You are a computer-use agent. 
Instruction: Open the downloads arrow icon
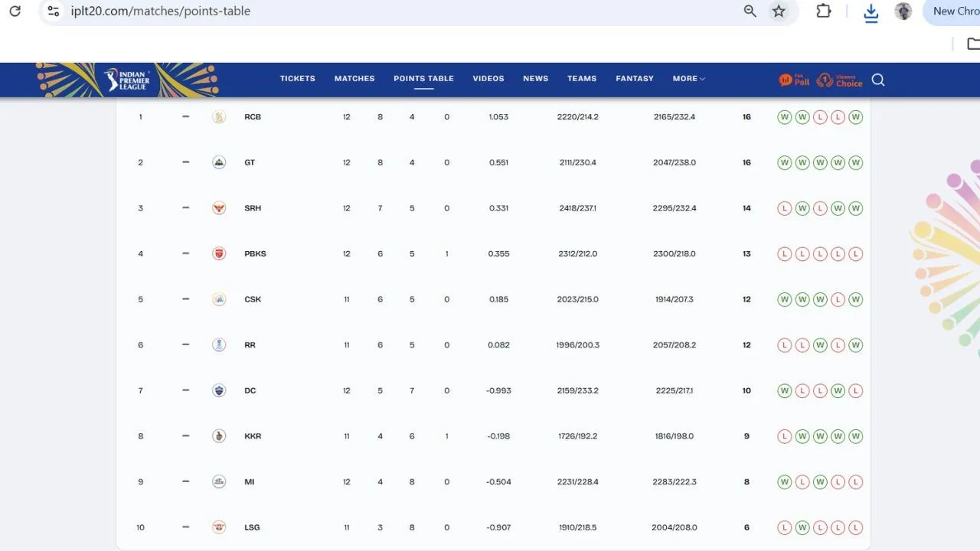coord(871,12)
